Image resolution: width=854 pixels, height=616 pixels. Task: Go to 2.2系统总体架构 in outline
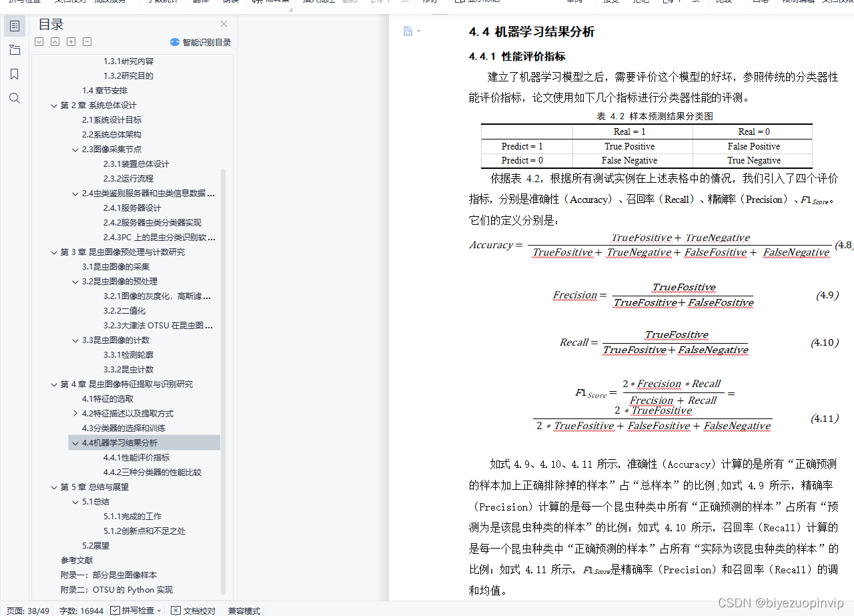111,135
